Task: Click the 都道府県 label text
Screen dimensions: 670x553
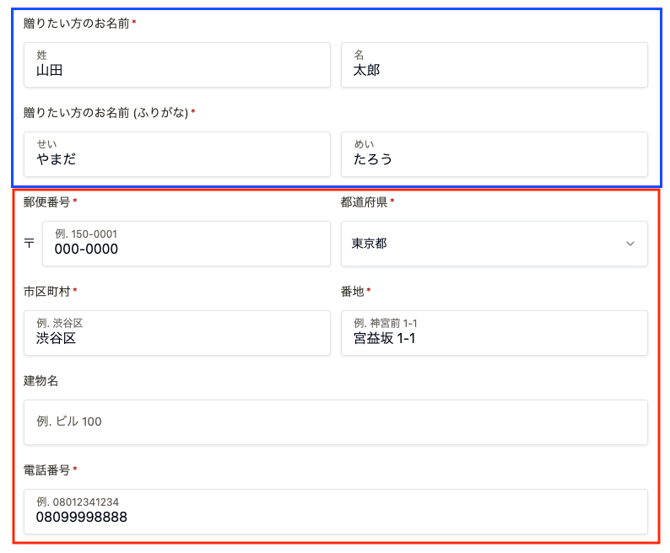Action: pyautogui.click(x=363, y=202)
